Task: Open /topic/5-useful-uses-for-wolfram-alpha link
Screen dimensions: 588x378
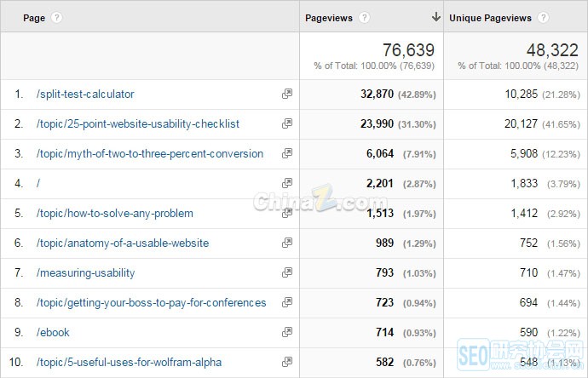Action: point(127,363)
